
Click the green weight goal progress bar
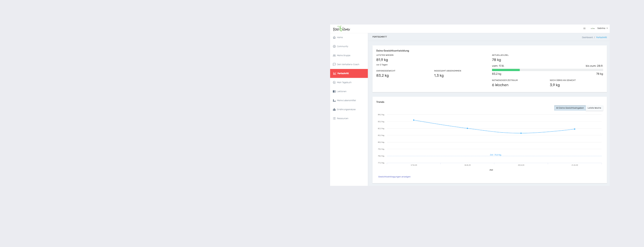(x=506, y=70)
